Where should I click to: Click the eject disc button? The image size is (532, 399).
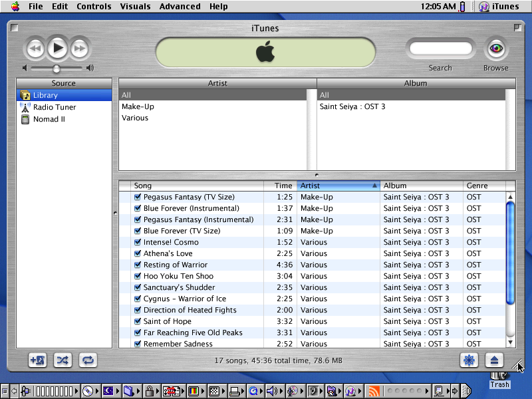(494, 360)
